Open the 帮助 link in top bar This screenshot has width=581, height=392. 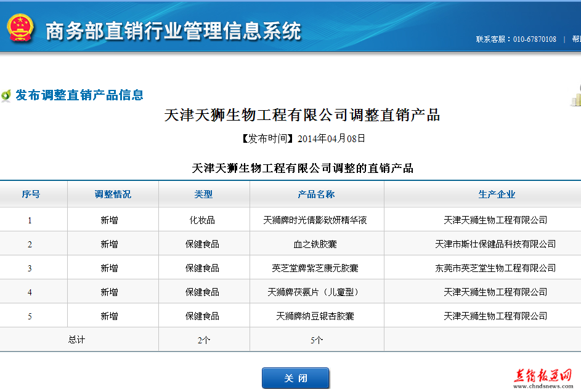(576, 39)
